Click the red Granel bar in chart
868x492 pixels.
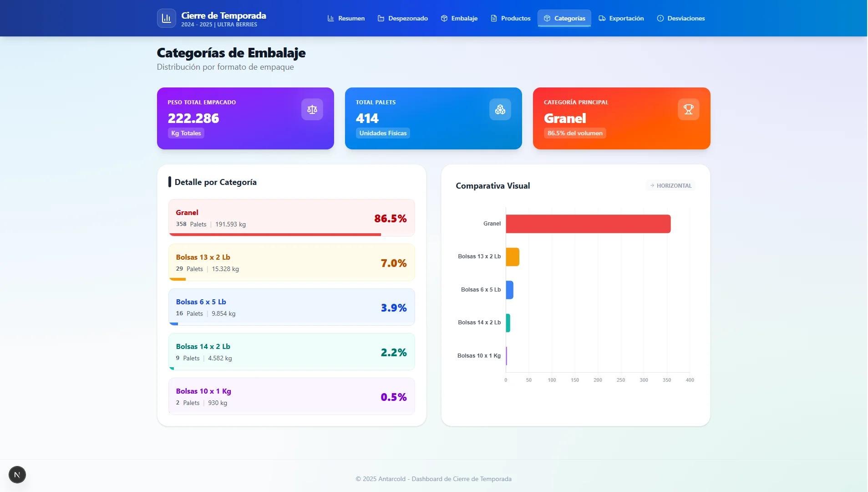[588, 224]
